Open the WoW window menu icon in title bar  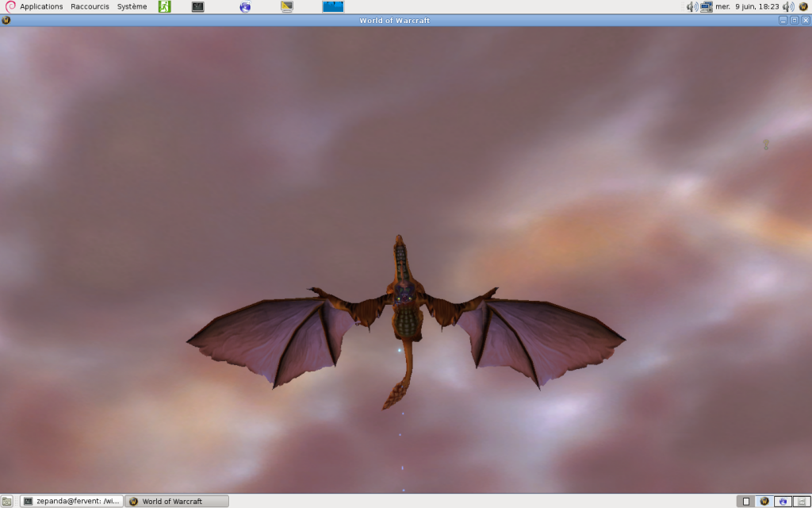(x=6, y=20)
